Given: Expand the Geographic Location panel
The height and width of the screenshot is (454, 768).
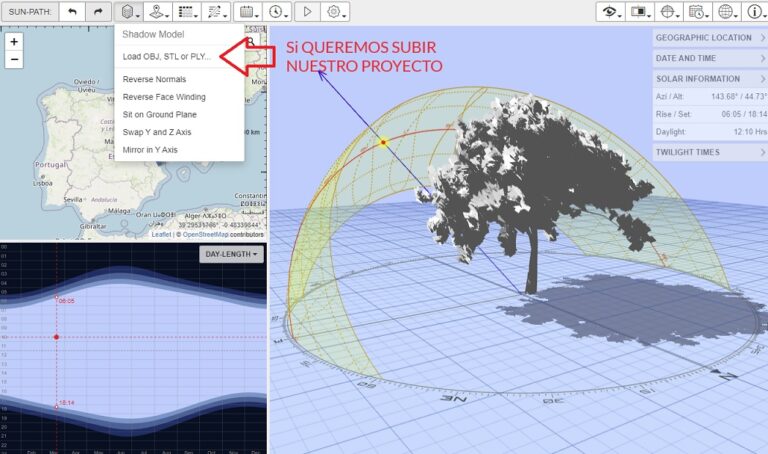Looking at the screenshot, I should pyautogui.click(x=711, y=37).
